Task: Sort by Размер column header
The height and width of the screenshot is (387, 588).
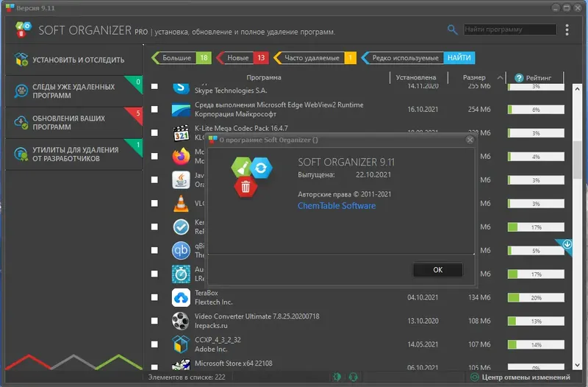Action: [x=474, y=77]
